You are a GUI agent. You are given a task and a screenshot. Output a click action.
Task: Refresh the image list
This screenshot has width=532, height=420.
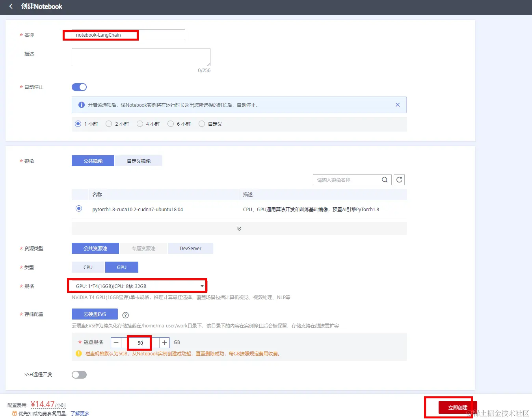pos(399,180)
